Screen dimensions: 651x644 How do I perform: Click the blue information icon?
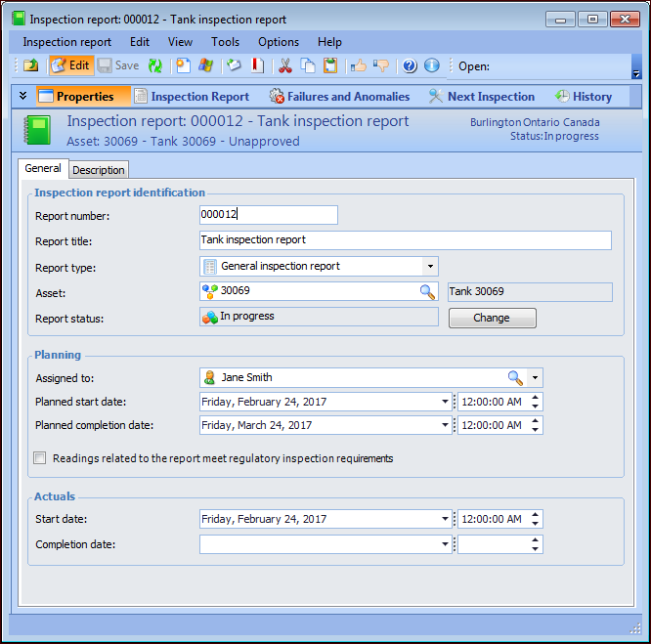click(431, 65)
